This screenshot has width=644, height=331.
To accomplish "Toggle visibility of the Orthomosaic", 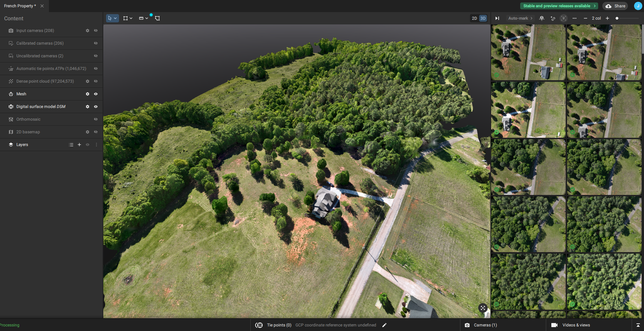I will [96, 119].
